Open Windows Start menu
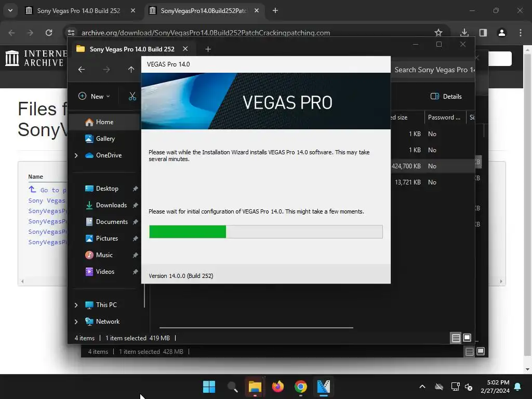Image resolution: width=532 pixels, height=399 pixels. point(209,387)
